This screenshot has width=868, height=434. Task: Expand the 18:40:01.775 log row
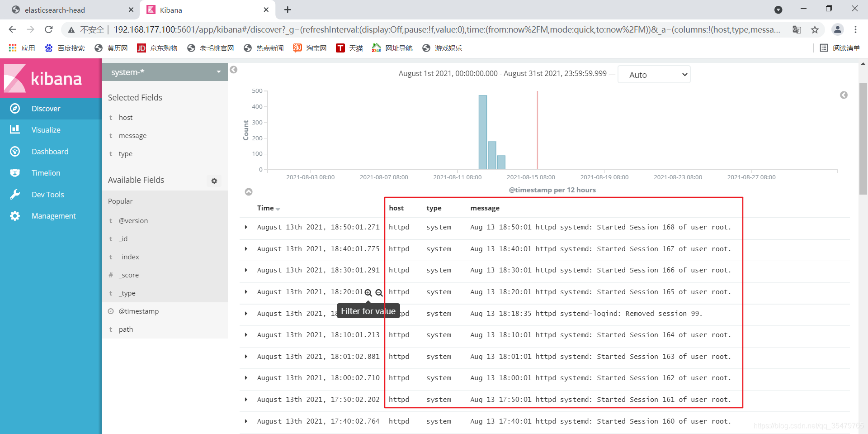246,249
